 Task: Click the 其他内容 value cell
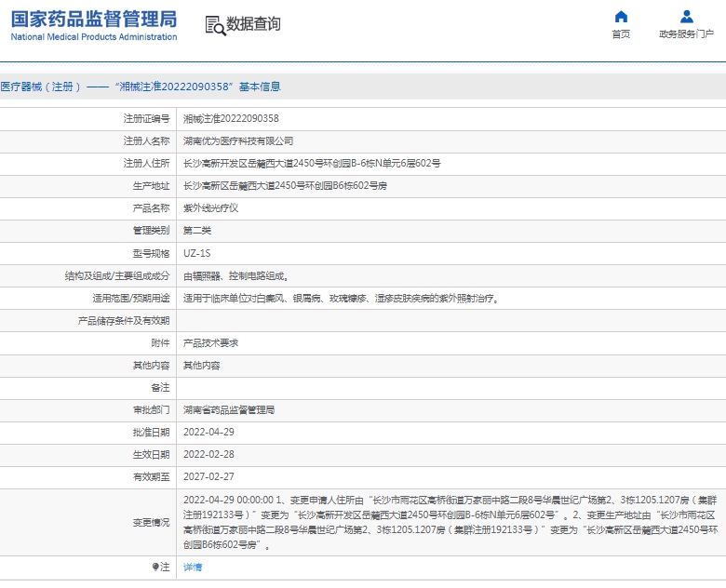pyautogui.click(x=201, y=366)
